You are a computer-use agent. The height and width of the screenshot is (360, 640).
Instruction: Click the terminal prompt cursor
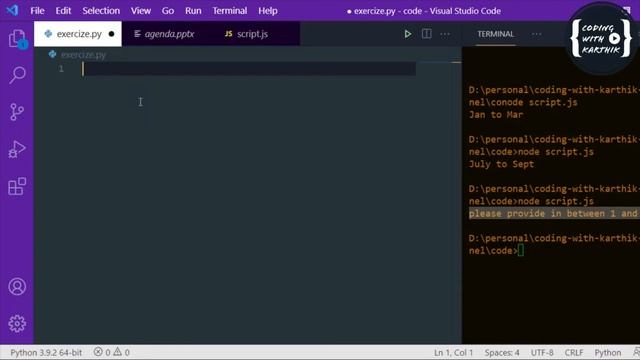(521, 250)
